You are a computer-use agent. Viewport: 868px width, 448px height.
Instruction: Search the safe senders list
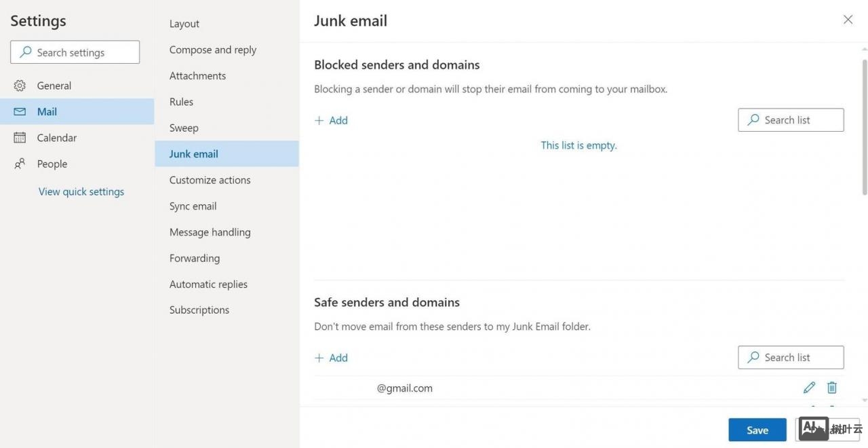point(791,358)
